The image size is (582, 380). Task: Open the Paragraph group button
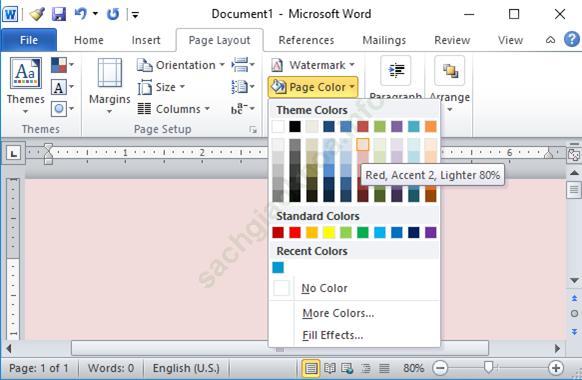pos(396,78)
